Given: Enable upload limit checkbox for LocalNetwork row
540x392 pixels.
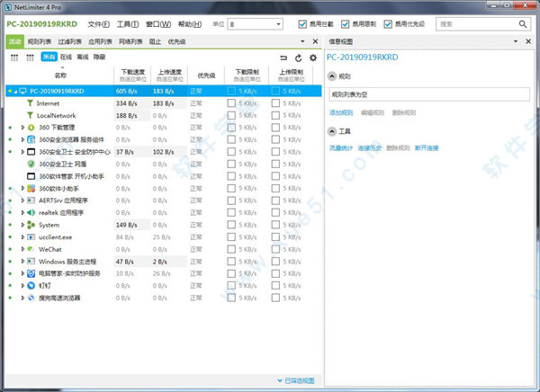Looking at the screenshot, I should 275,115.
